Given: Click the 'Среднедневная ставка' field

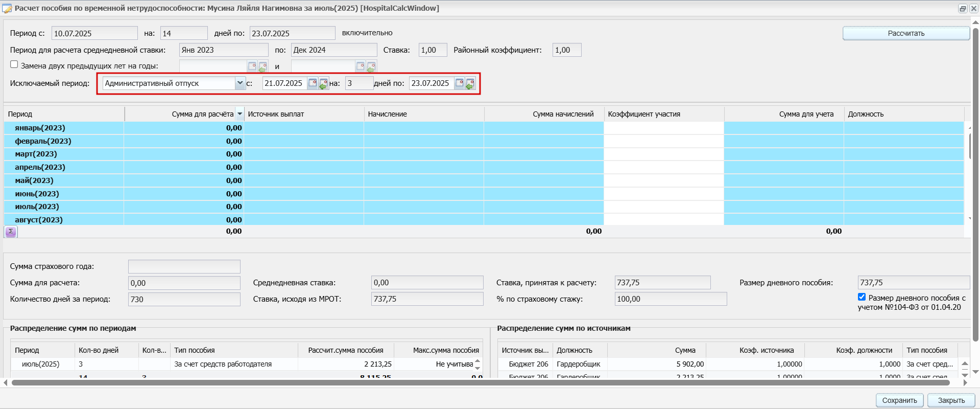Looking at the screenshot, I should coord(427,283).
